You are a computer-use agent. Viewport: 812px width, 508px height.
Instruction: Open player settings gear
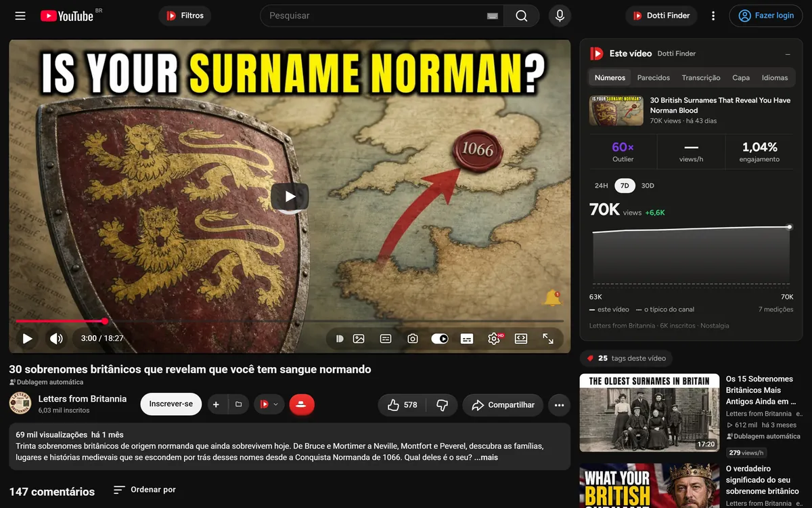494,339
